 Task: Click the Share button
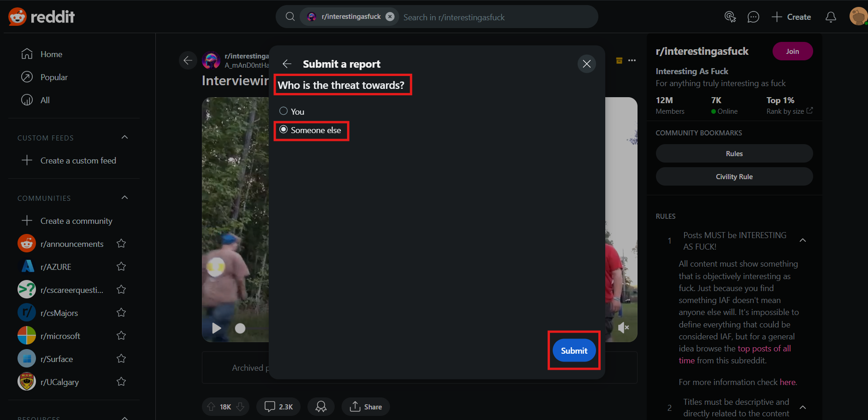pyautogui.click(x=366, y=407)
